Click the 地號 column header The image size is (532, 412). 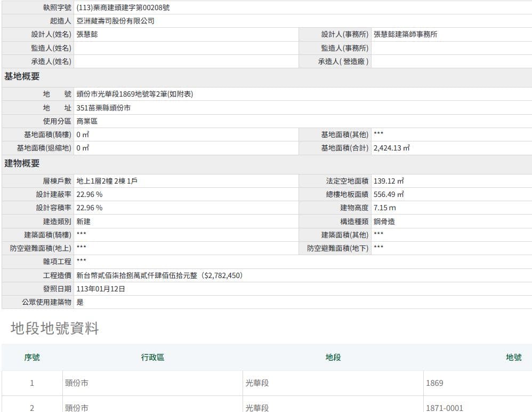coord(513,358)
